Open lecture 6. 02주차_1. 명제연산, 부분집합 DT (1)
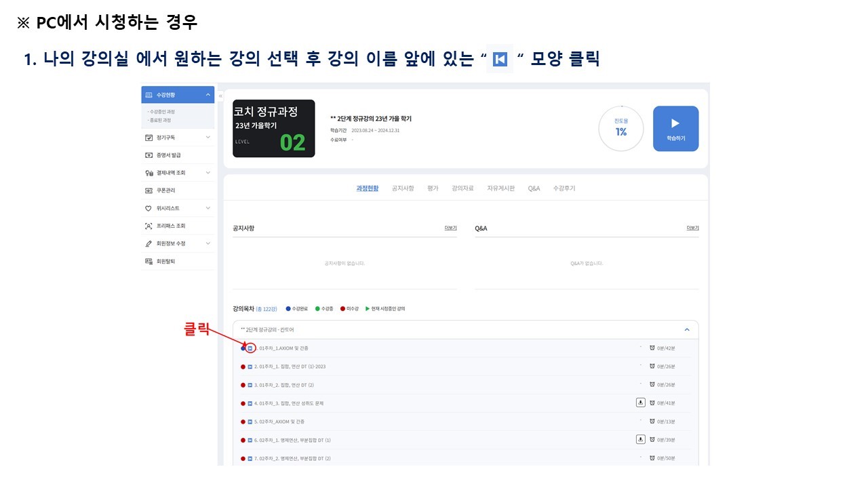This screenshot has width=868, height=488. (292, 440)
